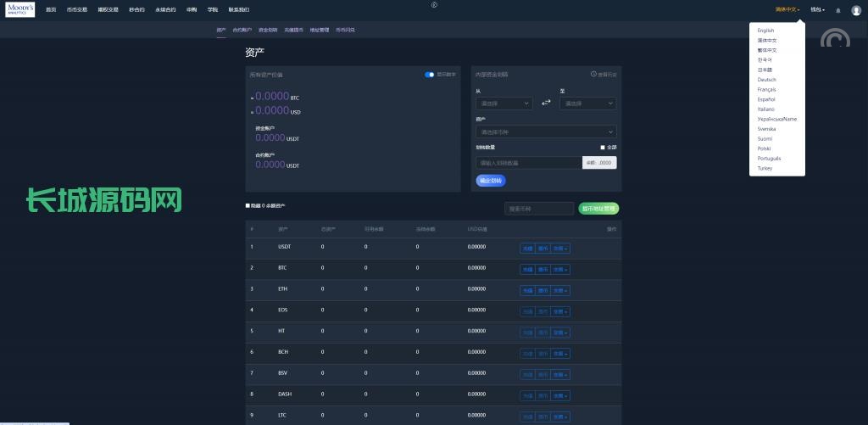Open the notification bell icon
This screenshot has width=868, height=425.
point(838,10)
